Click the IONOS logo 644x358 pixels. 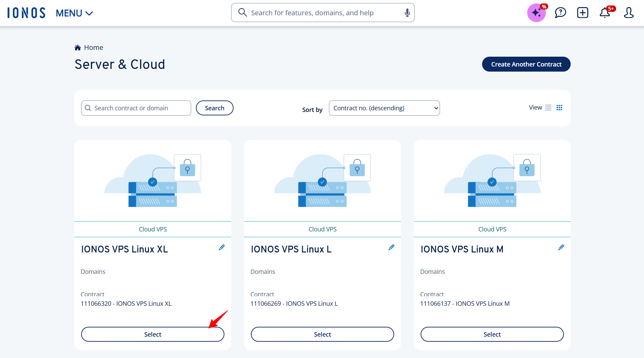26,13
